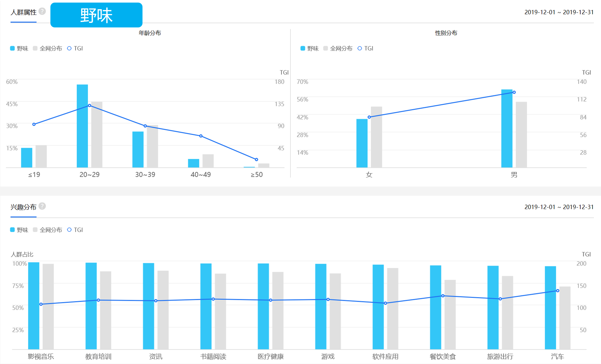Toggle 野味 legend in 年龄分布 chart

[19, 48]
